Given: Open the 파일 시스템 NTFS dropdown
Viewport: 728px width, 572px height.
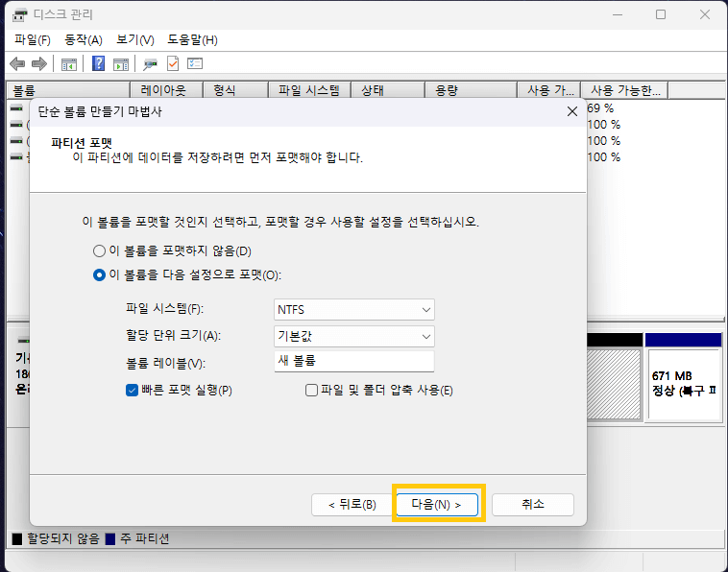Looking at the screenshot, I should [354, 309].
